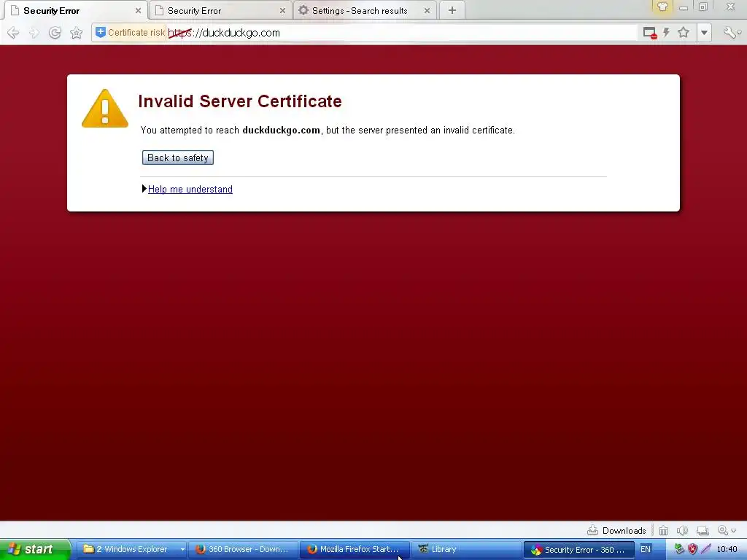Open a new tab with the plus button
Image resolution: width=747 pixels, height=560 pixels.
coord(452,10)
